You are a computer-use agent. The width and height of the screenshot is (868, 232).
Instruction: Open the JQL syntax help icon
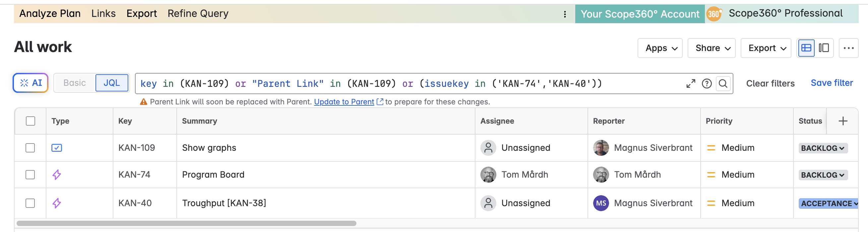pyautogui.click(x=706, y=84)
